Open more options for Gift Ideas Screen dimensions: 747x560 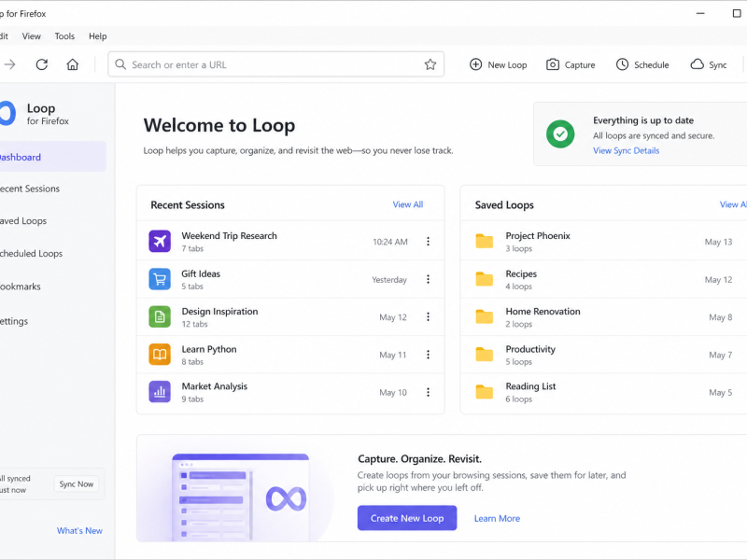pyautogui.click(x=428, y=279)
